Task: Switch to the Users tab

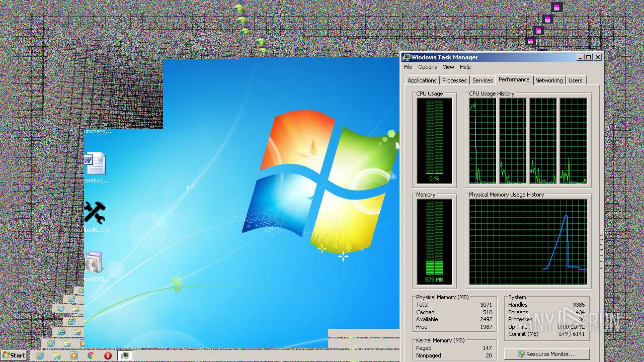Action: point(575,80)
